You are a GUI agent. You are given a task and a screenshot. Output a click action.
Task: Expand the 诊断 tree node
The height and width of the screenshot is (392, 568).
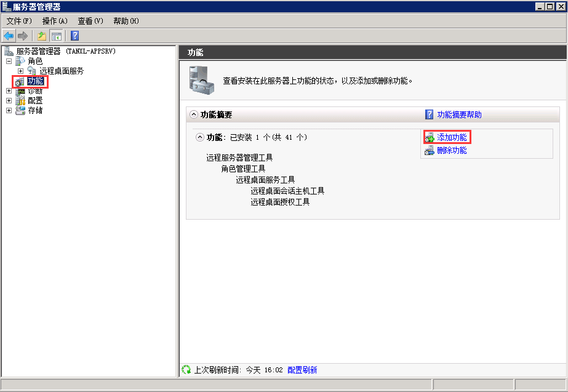pyautogui.click(x=9, y=90)
